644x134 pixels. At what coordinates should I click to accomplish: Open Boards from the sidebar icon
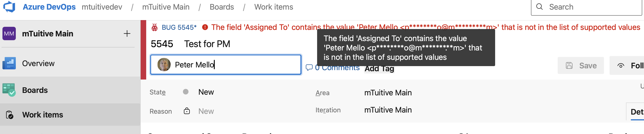[9, 90]
